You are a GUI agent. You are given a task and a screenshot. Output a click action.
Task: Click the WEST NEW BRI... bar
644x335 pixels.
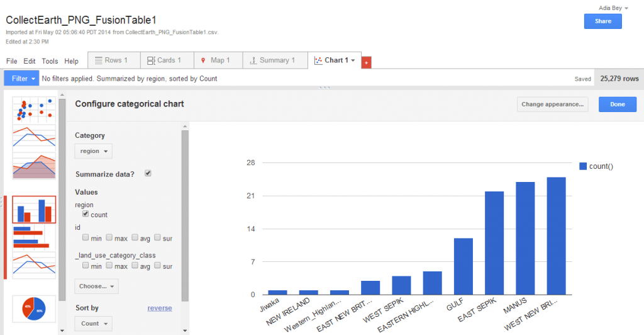(556, 236)
